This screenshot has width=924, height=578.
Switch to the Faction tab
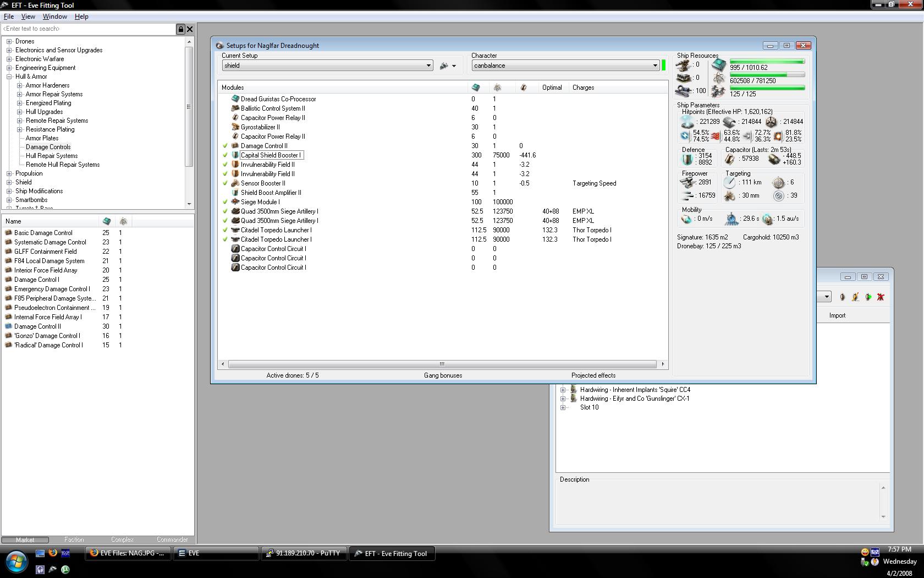click(x=74, y=539)
